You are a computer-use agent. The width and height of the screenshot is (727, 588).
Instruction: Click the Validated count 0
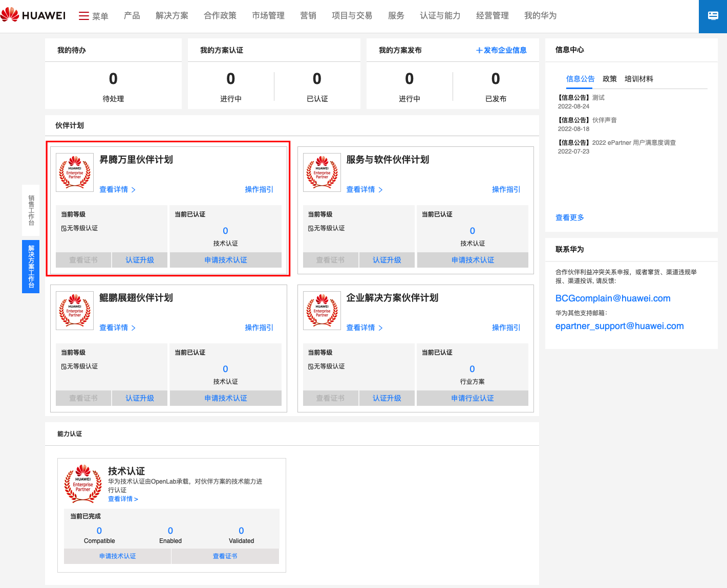tap(241, 531)
